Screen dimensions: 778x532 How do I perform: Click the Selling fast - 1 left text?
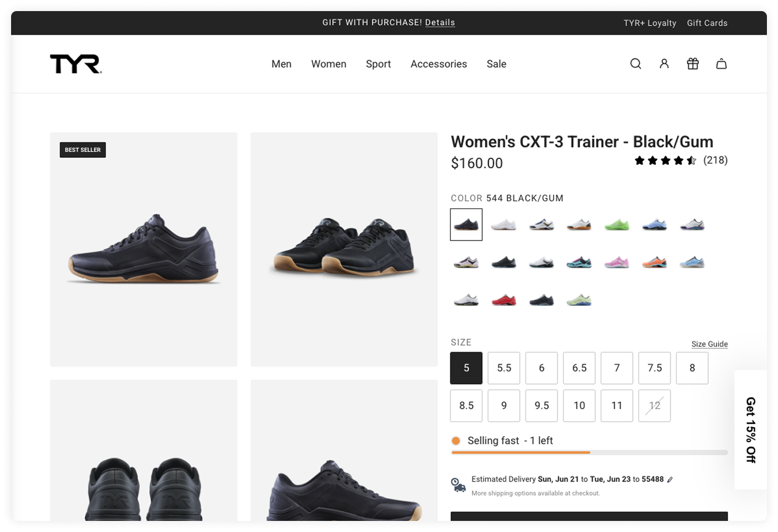tap(510, 441)
